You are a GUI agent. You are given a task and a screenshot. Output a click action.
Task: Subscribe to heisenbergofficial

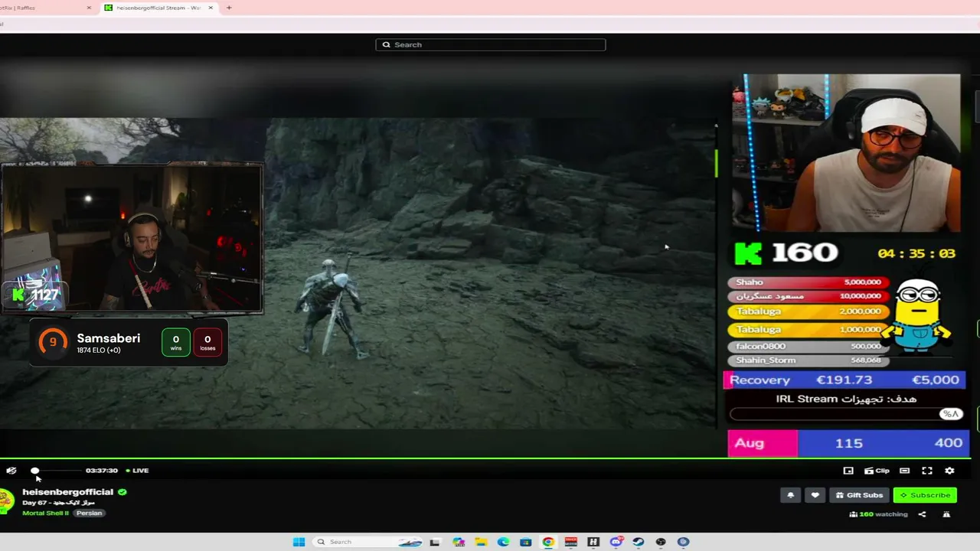click(x=925, y=495)
